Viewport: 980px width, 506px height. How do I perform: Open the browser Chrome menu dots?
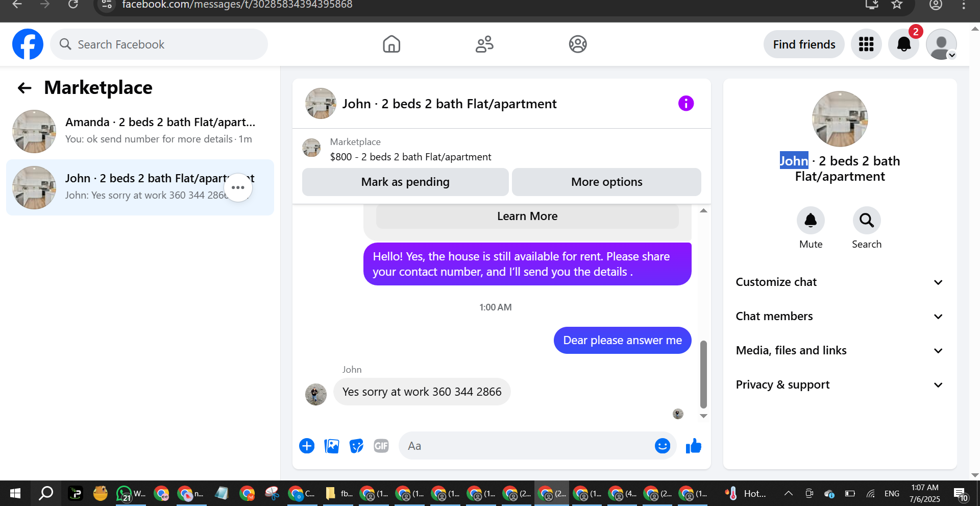963,5
